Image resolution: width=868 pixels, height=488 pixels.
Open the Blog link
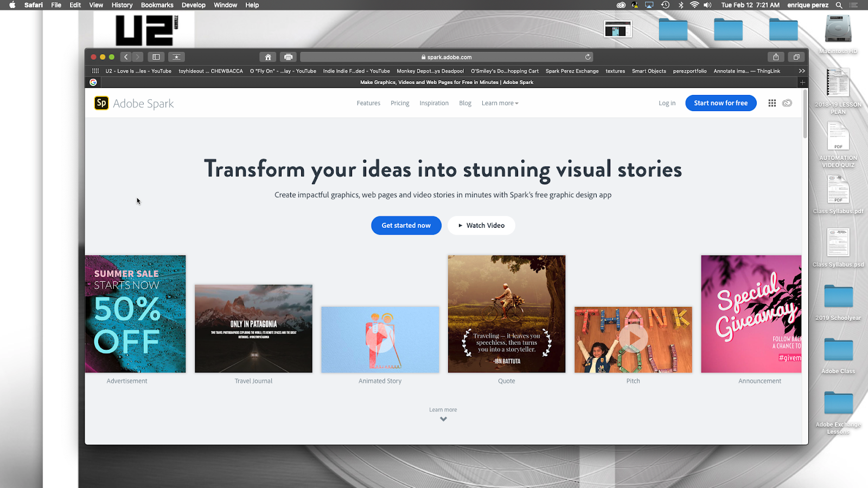click(x=465, y=103)
